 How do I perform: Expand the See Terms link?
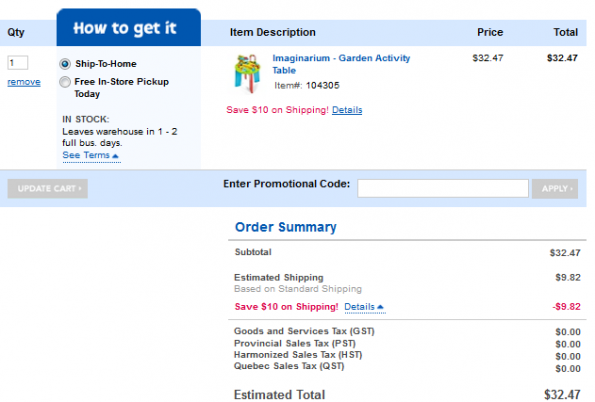click(x=86, y=155)
